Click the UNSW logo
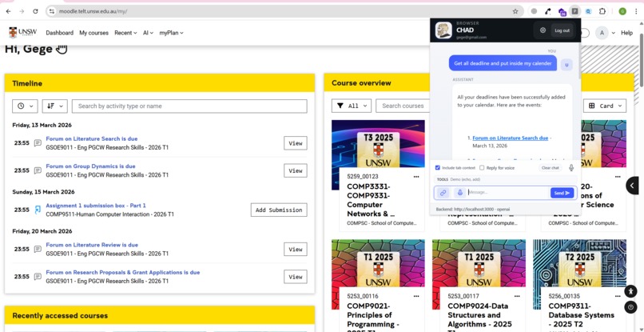This screenshot has height=332, width=644. coord(23,33)
